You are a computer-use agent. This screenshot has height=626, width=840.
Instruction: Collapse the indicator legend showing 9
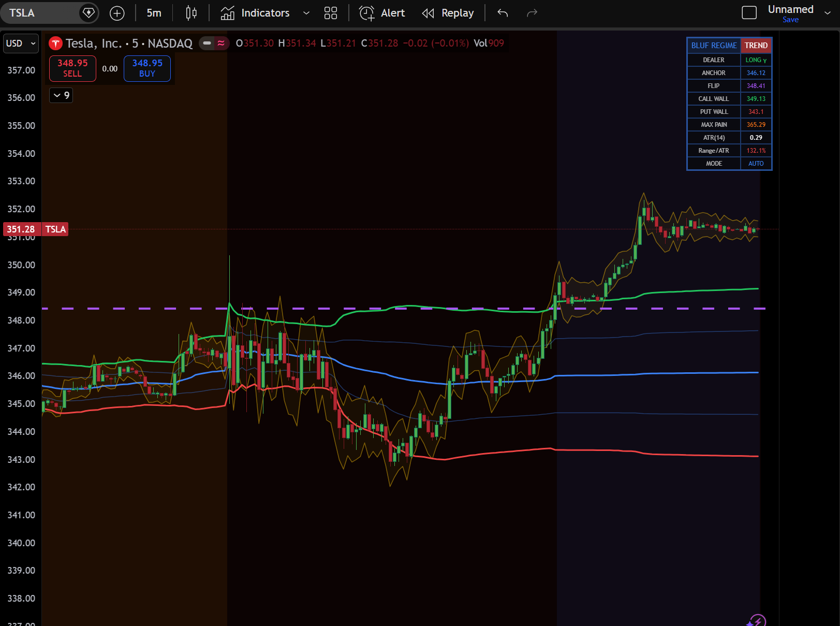[61, 95]
